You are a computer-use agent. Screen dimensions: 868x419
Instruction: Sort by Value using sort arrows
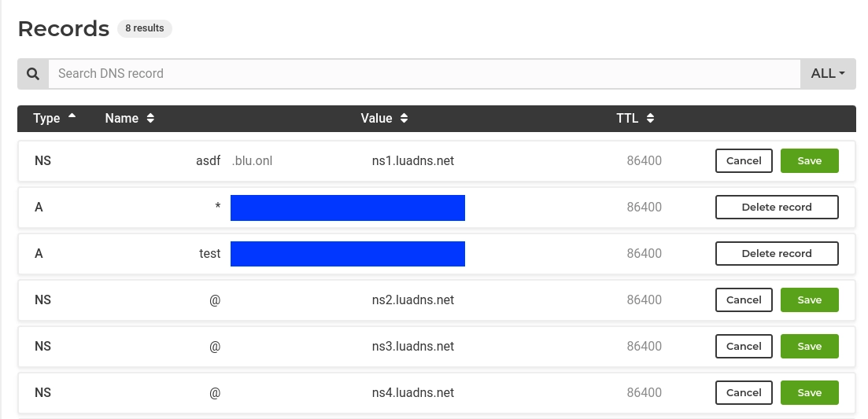pyautogui.click(x=404, y=118)
